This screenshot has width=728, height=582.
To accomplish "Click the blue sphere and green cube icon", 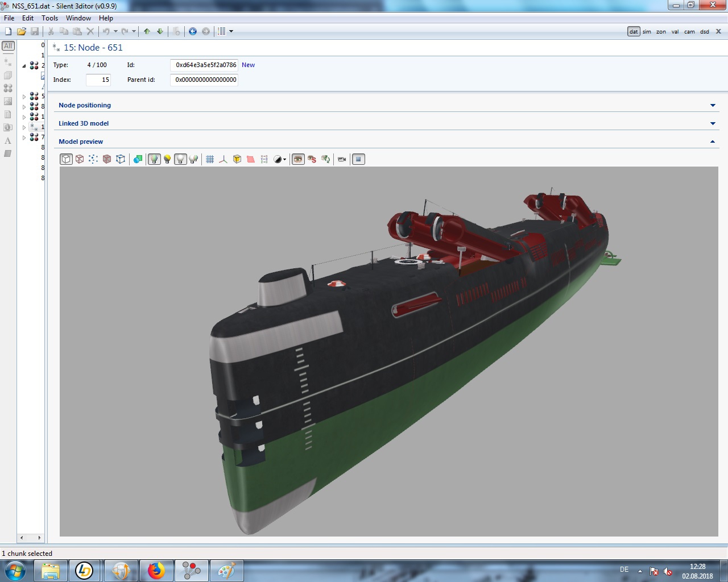I will tap(138, 159).
